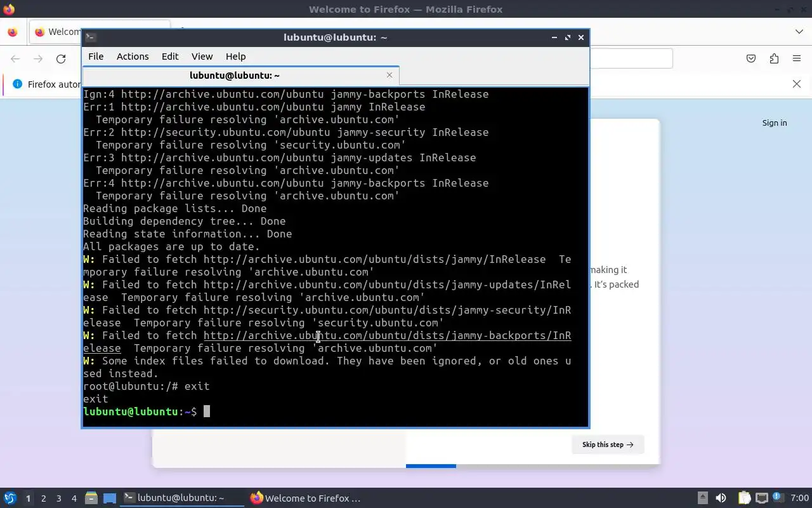Go back in Firefox
This screenshot has width=812, height=508.
pyautogui.click(x=15, y=58)
